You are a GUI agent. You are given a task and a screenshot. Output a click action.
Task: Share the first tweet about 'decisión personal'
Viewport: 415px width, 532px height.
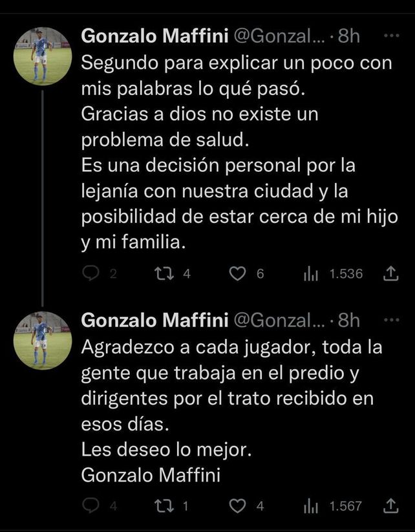pos(390,274)
